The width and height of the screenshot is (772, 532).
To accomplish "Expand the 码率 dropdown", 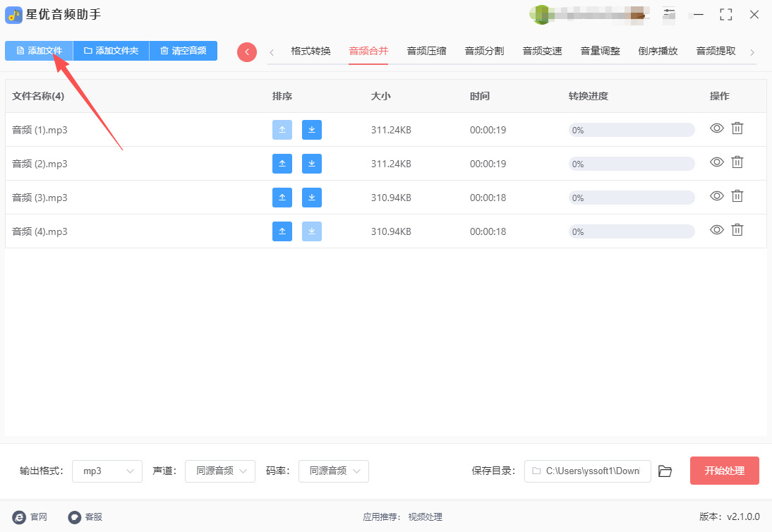I will (333, 471).
